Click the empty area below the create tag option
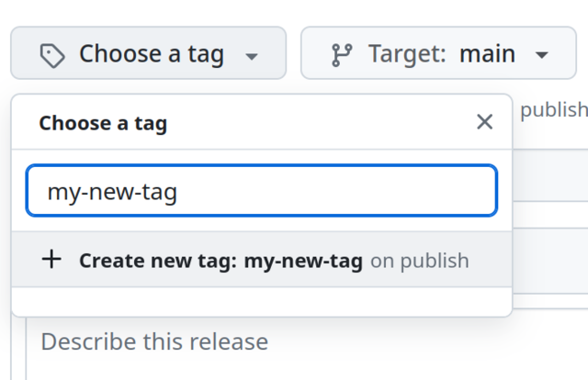 coord(261,301)
